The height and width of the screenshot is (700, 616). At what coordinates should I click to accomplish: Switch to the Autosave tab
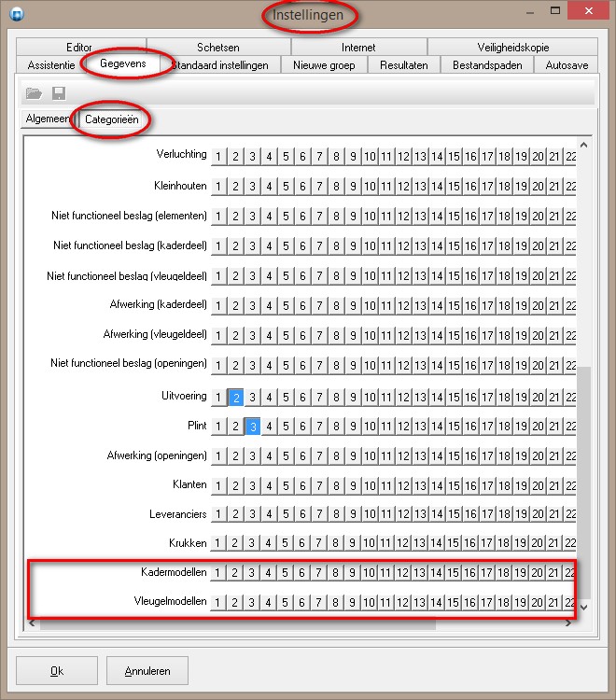coord(567,65)
